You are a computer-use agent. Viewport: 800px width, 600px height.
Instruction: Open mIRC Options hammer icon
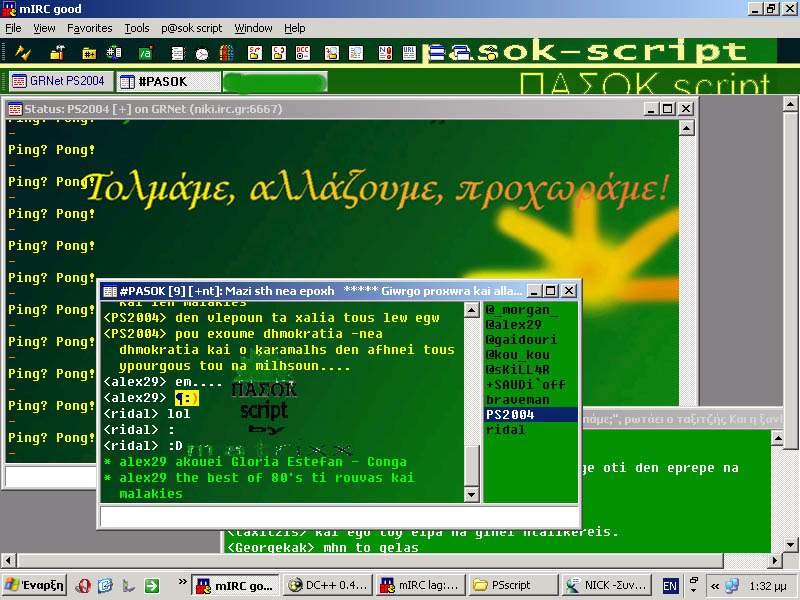pyautogui.click(x=57, y=53)
